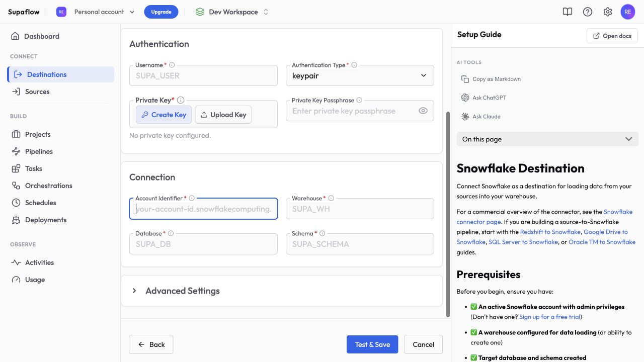644x362 pixels.
Task: Click the Dev Workspace layers icon
Action: click(x=200, y=12)
